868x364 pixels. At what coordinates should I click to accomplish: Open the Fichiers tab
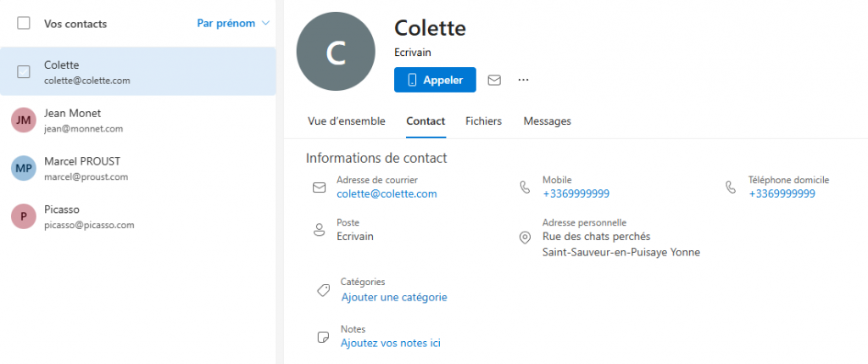click(483, 121)
